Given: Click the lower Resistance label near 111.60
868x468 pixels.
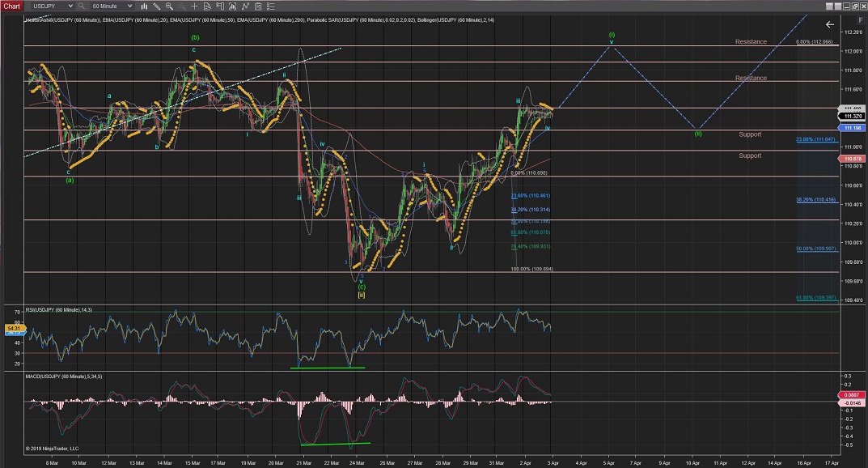Looking at the screenshot, I should pyautogui.click(x=751, y=78).
